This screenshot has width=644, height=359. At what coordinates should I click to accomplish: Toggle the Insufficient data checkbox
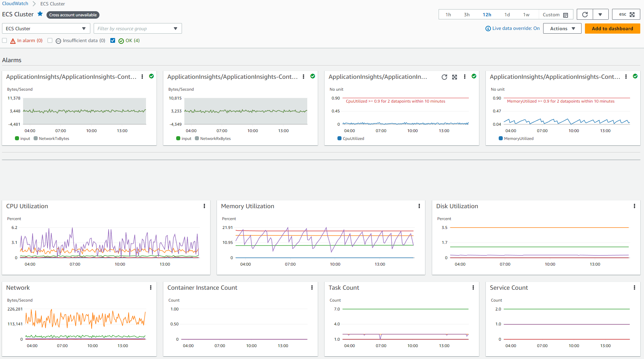tap(50, 40)
